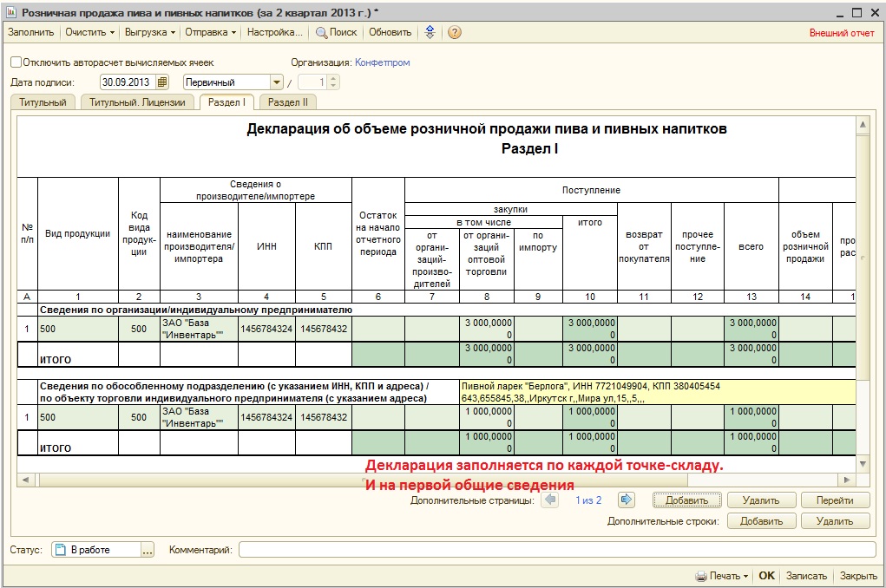Click the printer Печать button

[721, 576]
